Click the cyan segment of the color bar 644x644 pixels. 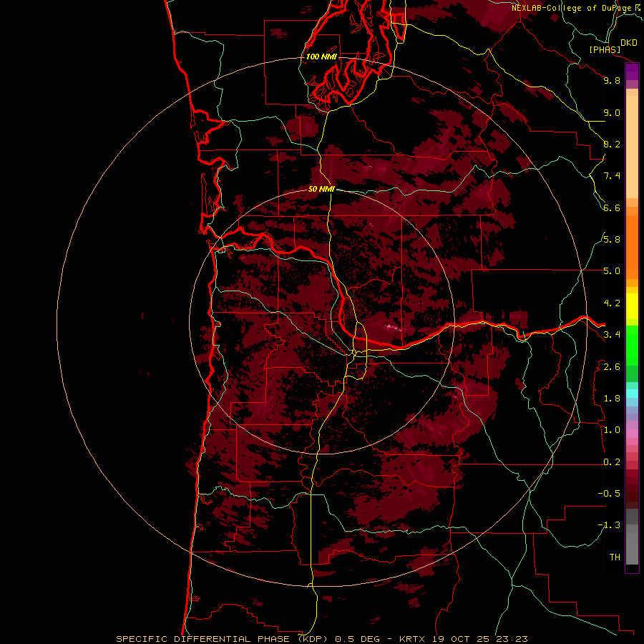[x=632, y=393]
